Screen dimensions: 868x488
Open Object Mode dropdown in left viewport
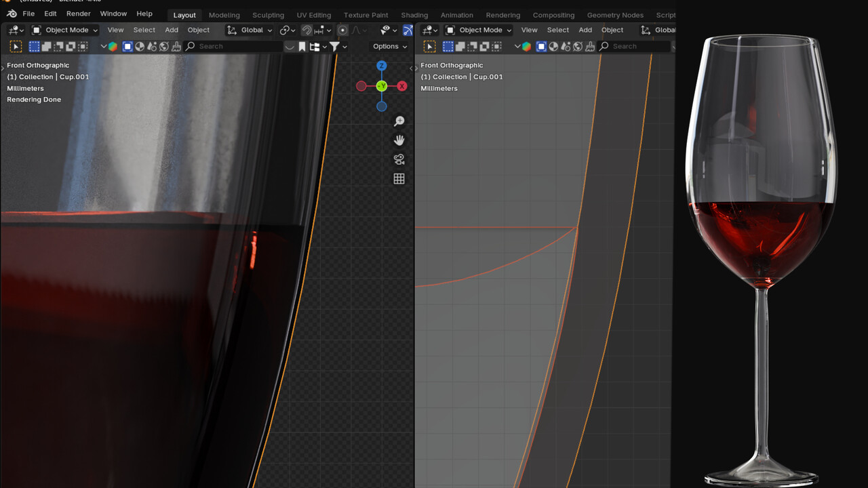tap(64, 30)
